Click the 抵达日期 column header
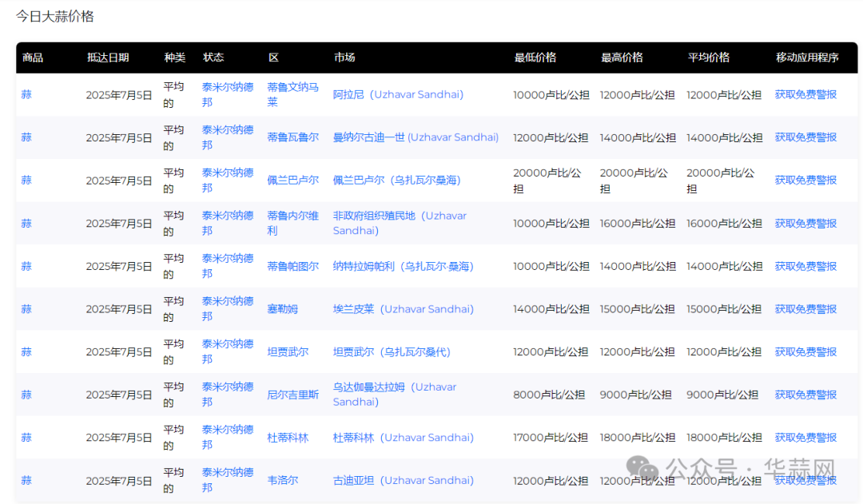Viewport: 863px width, 504px height. pyautogui.click(x=108, y=58)
